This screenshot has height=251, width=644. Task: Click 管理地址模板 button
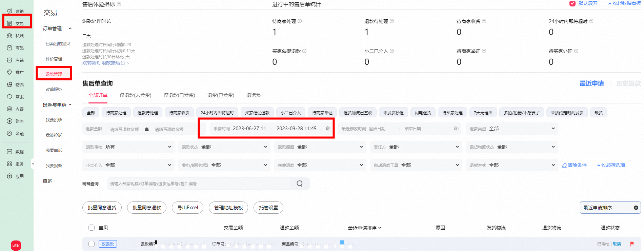point(228,208)
